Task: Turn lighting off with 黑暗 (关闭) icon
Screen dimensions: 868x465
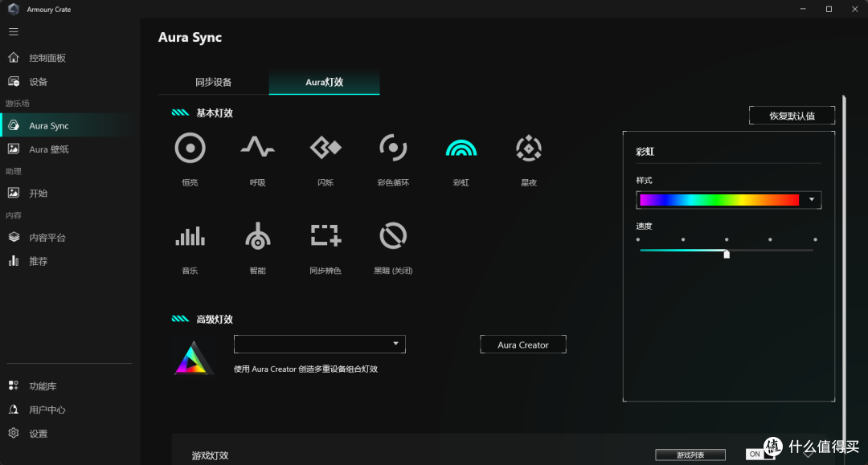Action: [x=393, y=236]
